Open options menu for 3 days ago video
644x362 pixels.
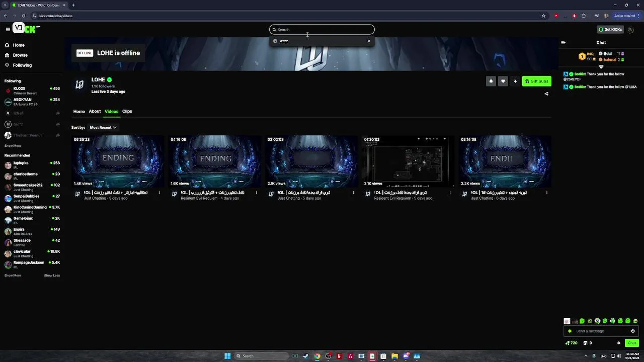tap(159, 193)
